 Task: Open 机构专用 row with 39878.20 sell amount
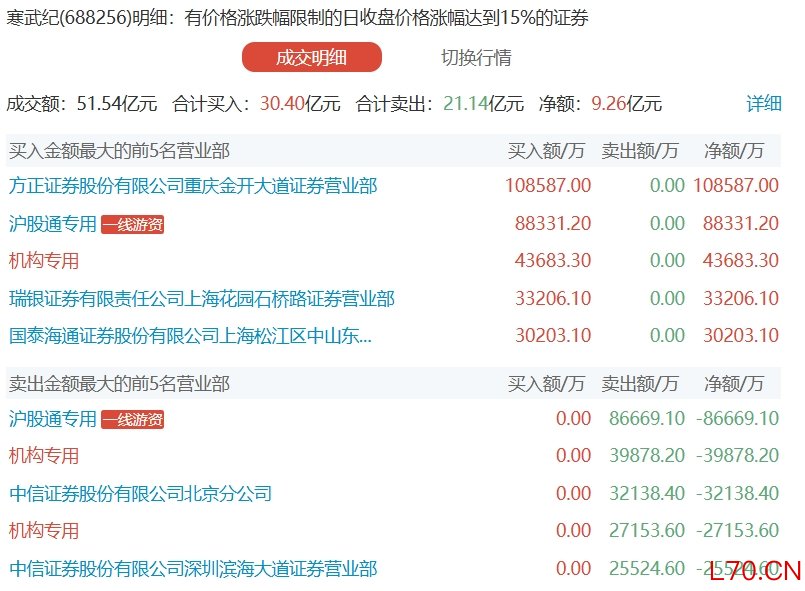coord(44,456)
